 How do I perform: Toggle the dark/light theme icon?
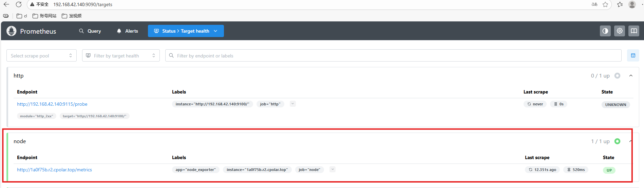605,31
